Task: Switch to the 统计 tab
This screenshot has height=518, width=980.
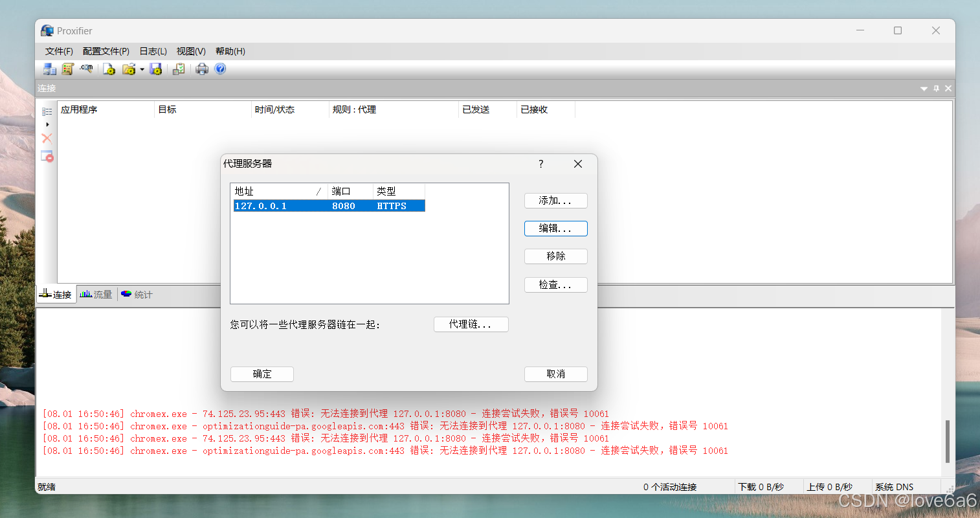Action: (137, 295)
